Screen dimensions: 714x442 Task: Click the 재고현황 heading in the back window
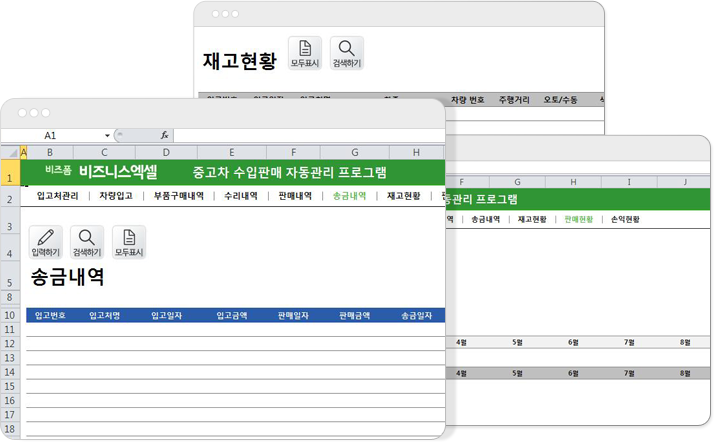[240, 61]
